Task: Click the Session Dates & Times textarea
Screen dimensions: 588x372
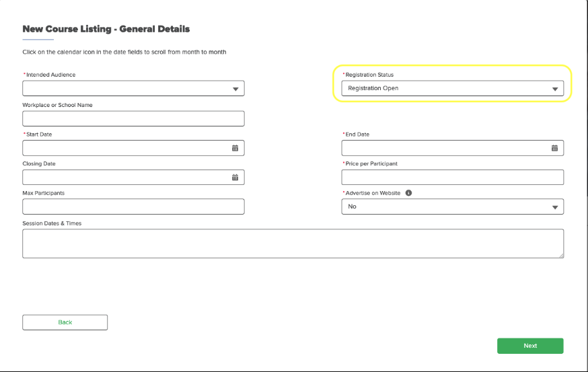Action: [293, 243]
